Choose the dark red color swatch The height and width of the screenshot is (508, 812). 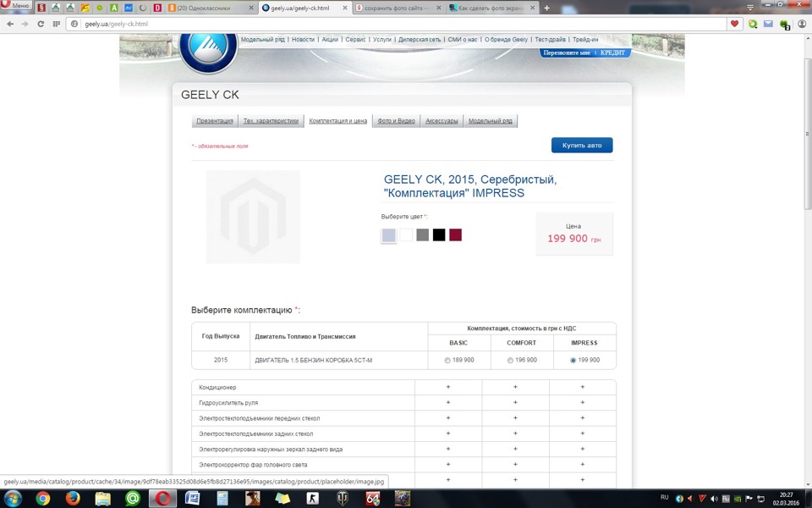tap(455, 235)
